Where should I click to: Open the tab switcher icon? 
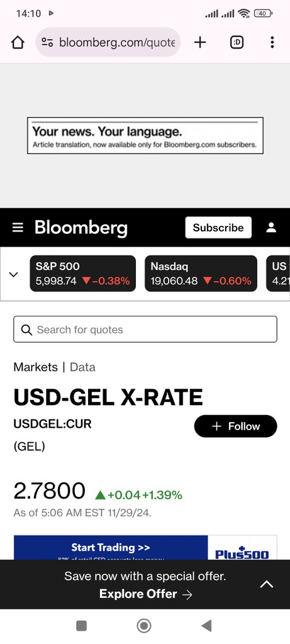point(237,42)
